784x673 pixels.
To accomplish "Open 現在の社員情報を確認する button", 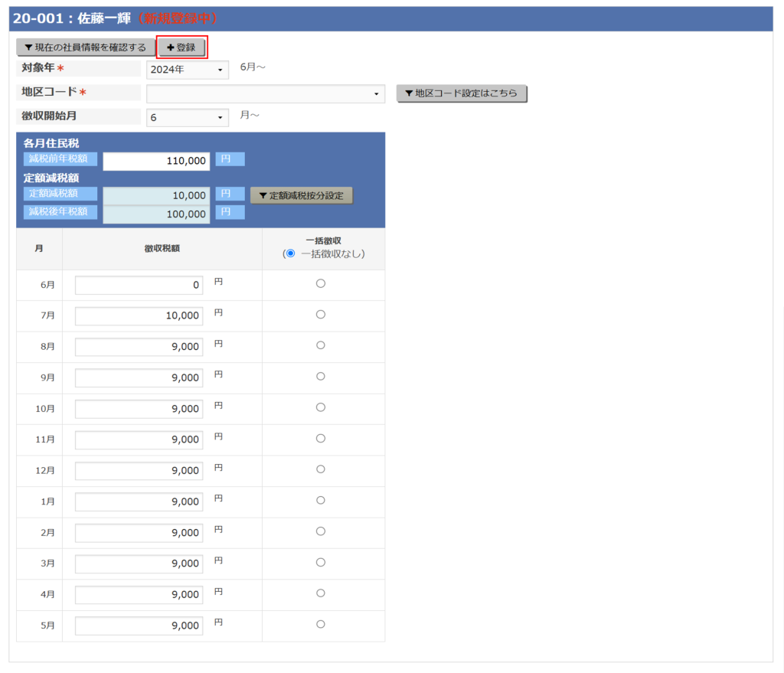I will click(x=86, y=47).
